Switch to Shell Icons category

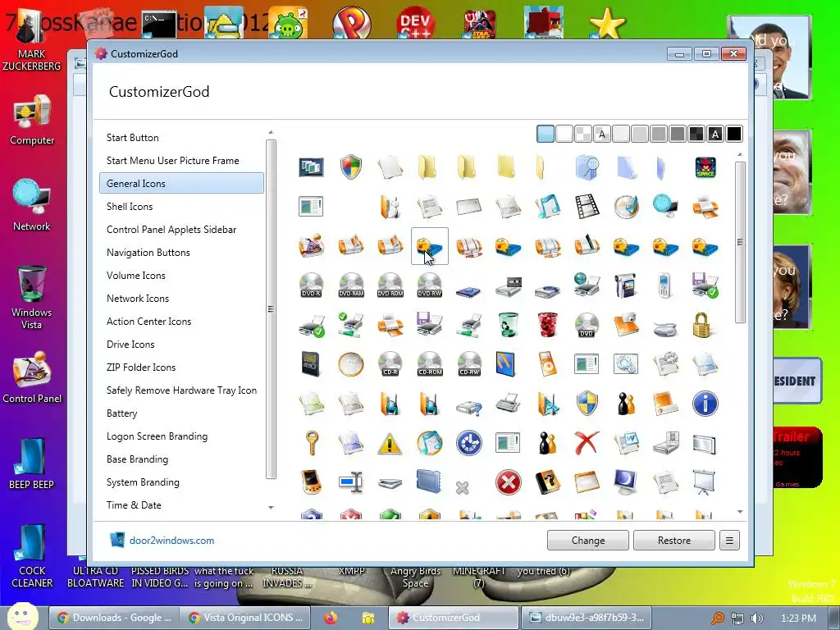(130, 207)
